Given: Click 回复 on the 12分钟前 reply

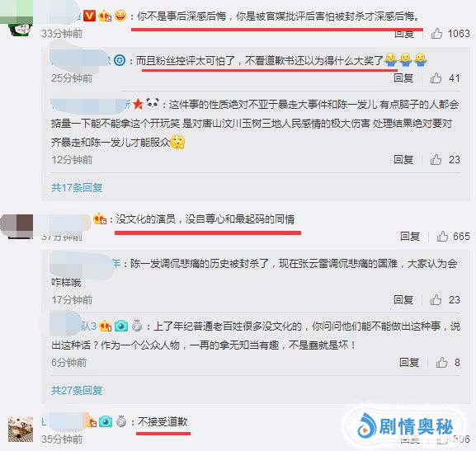Looking at the screenshot, I should [x=403, y=159].
